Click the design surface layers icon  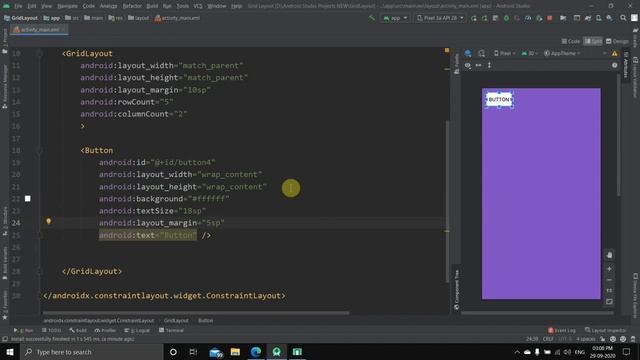[x=468, y=53]
